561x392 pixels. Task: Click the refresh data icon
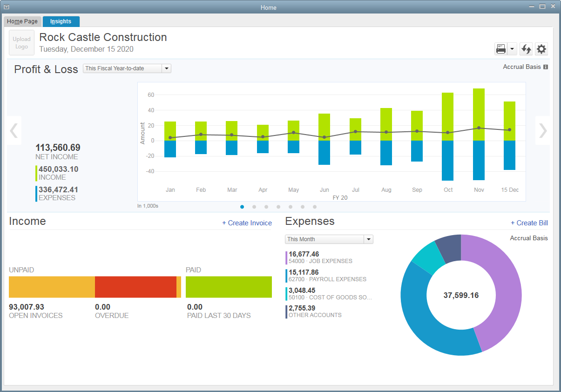[x=526, y=49]
